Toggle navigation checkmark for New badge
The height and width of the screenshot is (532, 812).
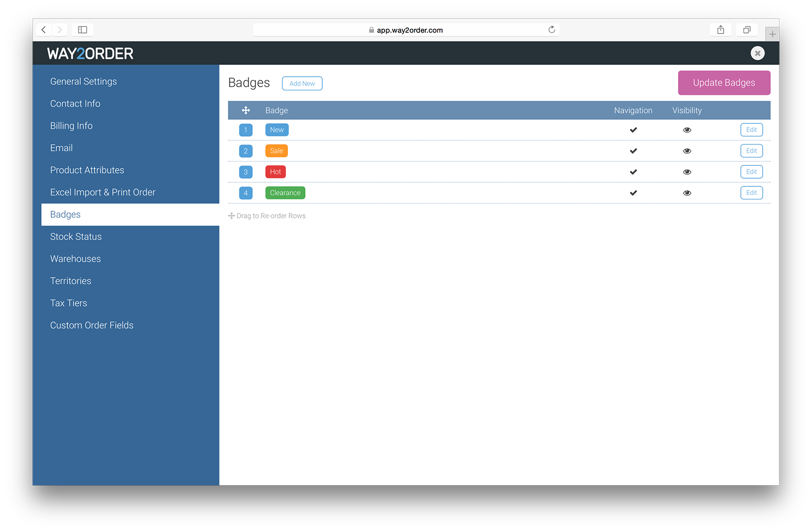633,130
